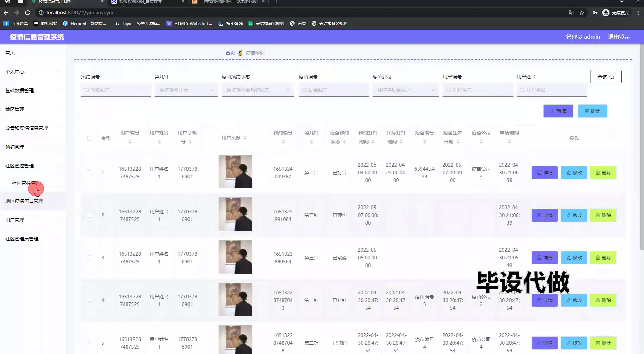Sort by 申请时间 column arrows

[509, 142]
